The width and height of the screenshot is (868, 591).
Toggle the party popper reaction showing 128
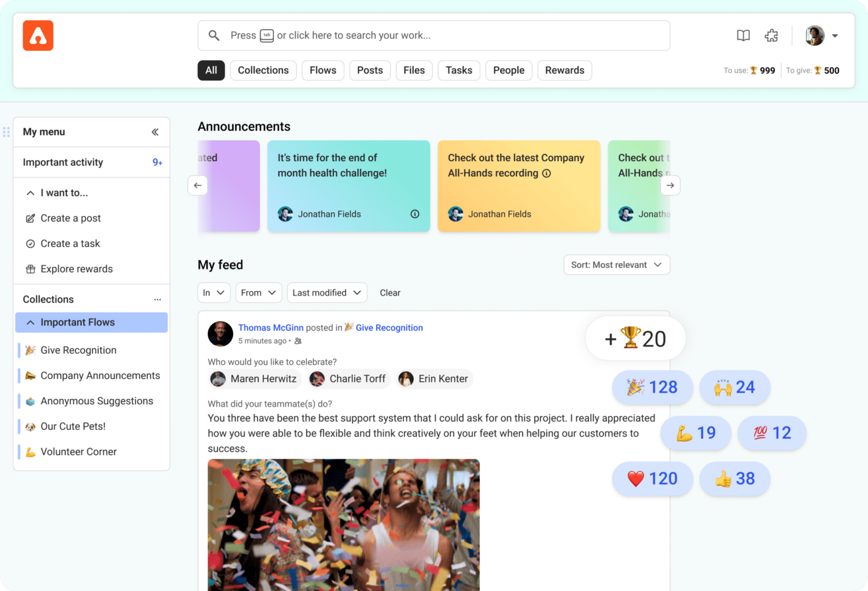pos(652,387)
